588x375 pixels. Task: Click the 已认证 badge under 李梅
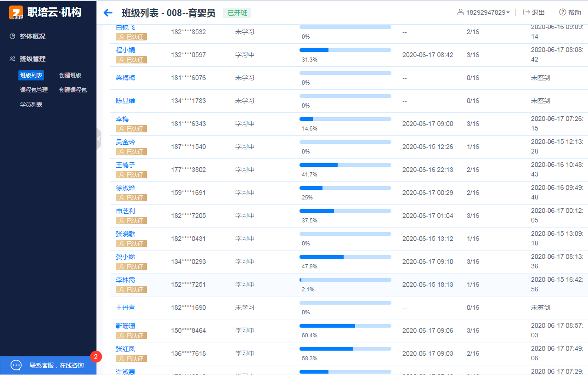(131, 129)
